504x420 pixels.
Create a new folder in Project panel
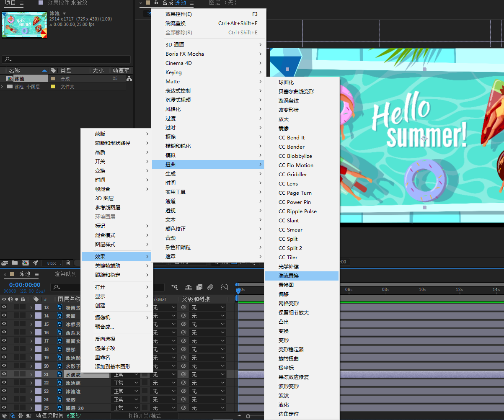tap(15, 263)
